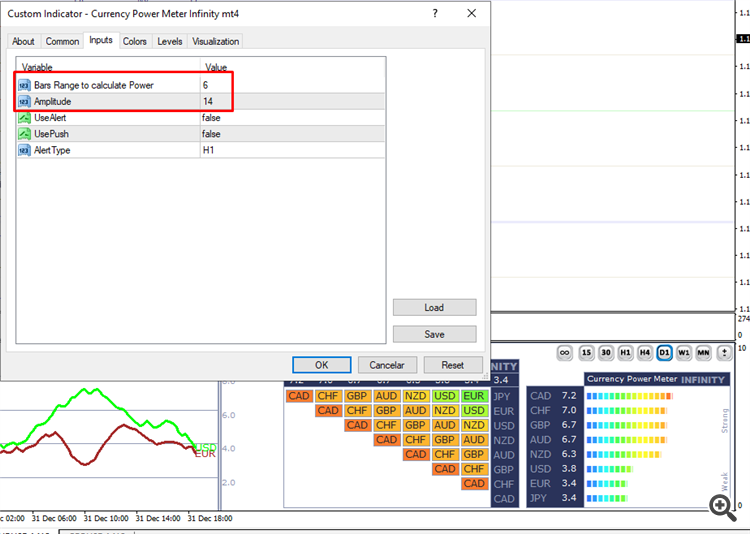Click the Reset button
750x534 pixels.
tap(452, 365)
